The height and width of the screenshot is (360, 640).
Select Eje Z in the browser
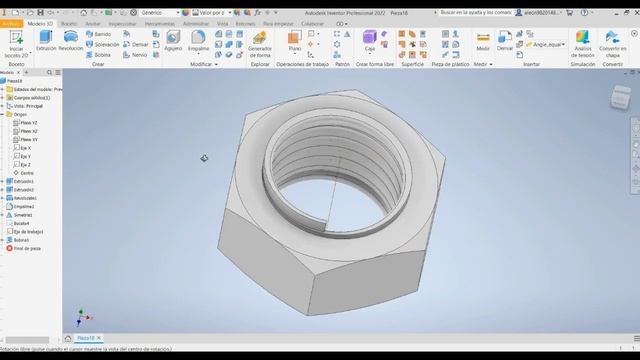pos(22,164)
